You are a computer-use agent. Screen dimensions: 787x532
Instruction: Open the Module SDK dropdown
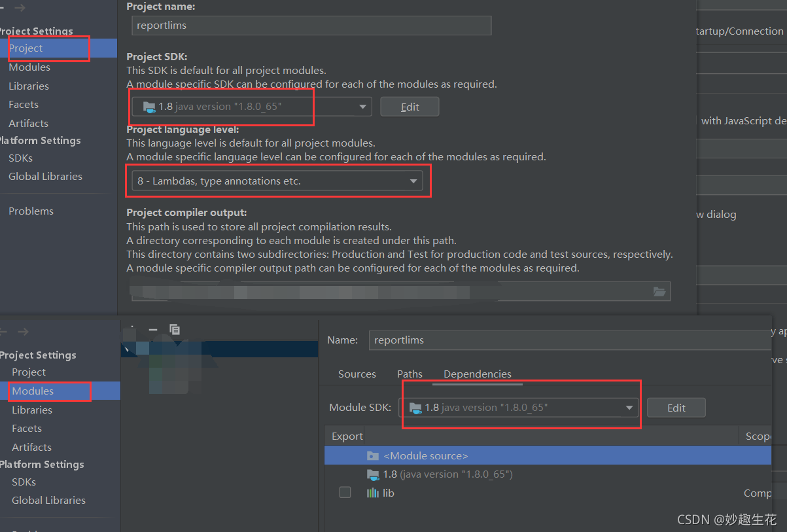[629, 407]
